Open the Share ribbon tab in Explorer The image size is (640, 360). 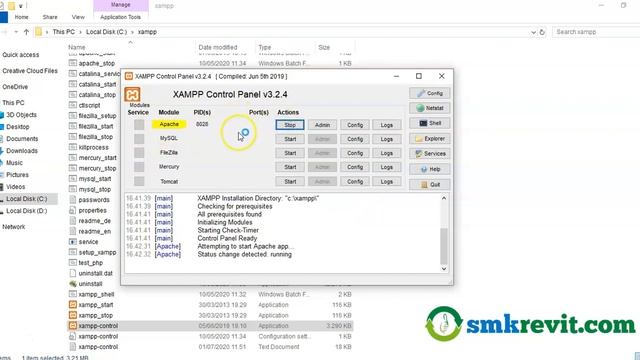pyautogui.click(x=50, y=17)
